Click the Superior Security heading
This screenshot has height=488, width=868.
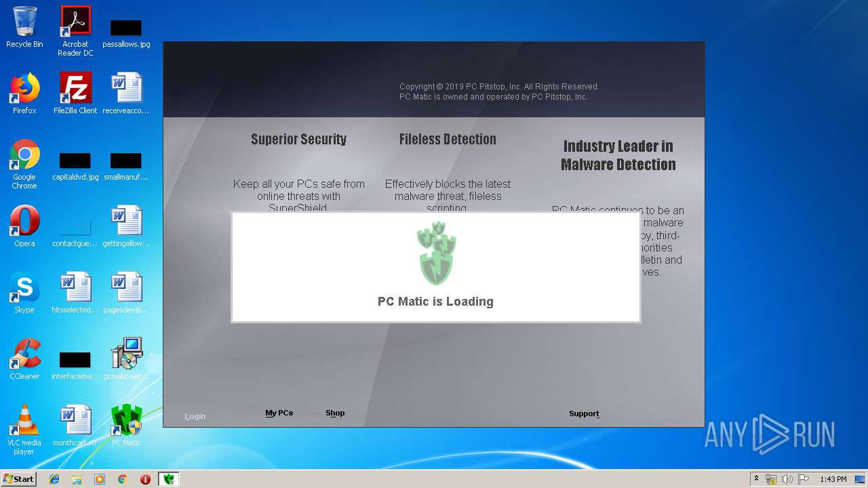(x=298, y=139)
